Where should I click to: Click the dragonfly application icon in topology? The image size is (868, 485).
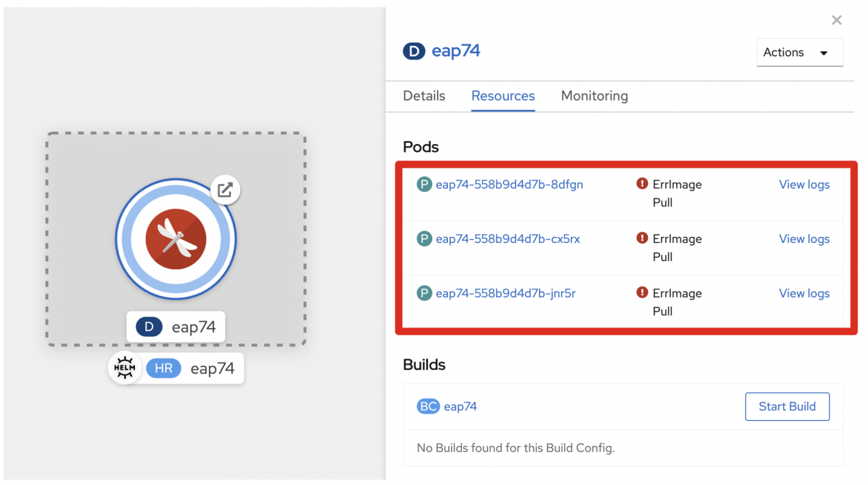(176, 239)
